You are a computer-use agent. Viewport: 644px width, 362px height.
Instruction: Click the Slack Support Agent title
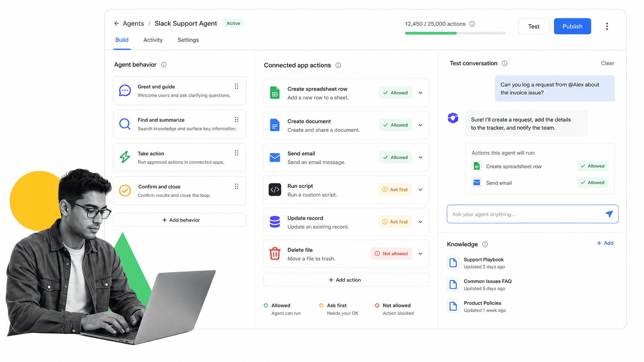186,23
